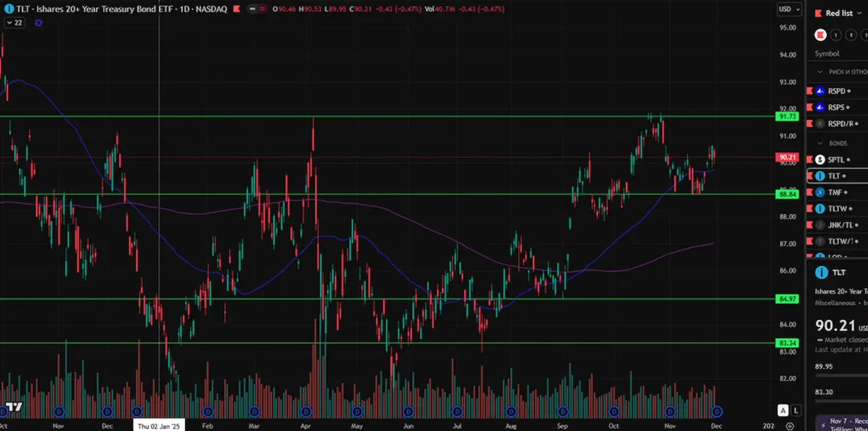The height and width of the screenshot is (431, 868).
Task: Select the red flag list filter circle
Action: 820,34
